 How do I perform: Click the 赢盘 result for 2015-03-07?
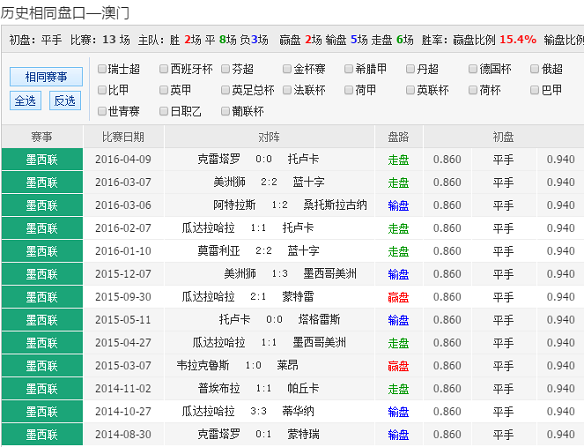click(399, 366)
